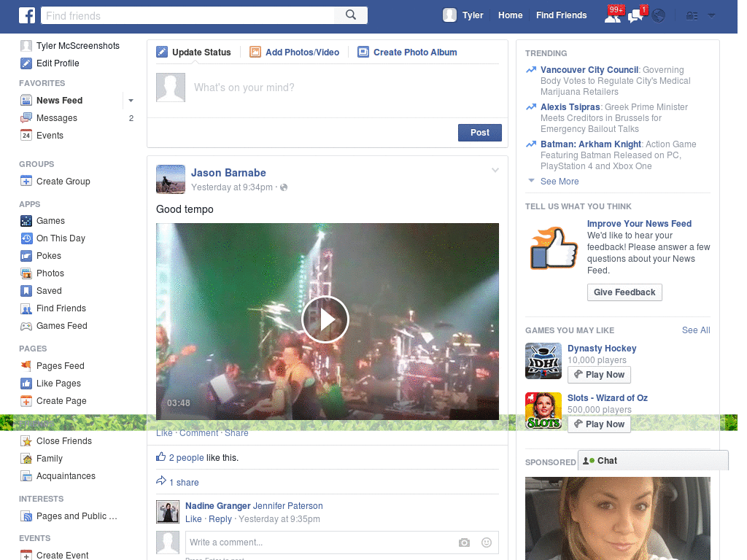Attach photo using comment camera icon
747x560 pixels.
coord(464,542)
